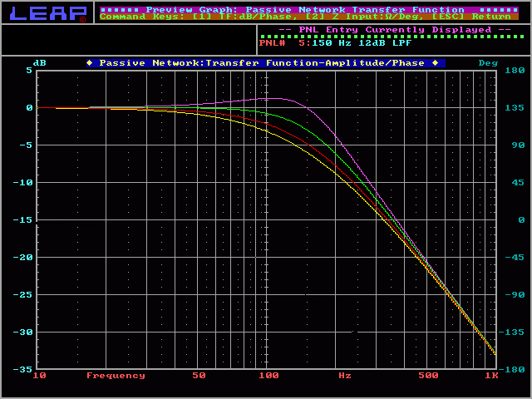Click the Preview Graph title bar text

point(305,10)
